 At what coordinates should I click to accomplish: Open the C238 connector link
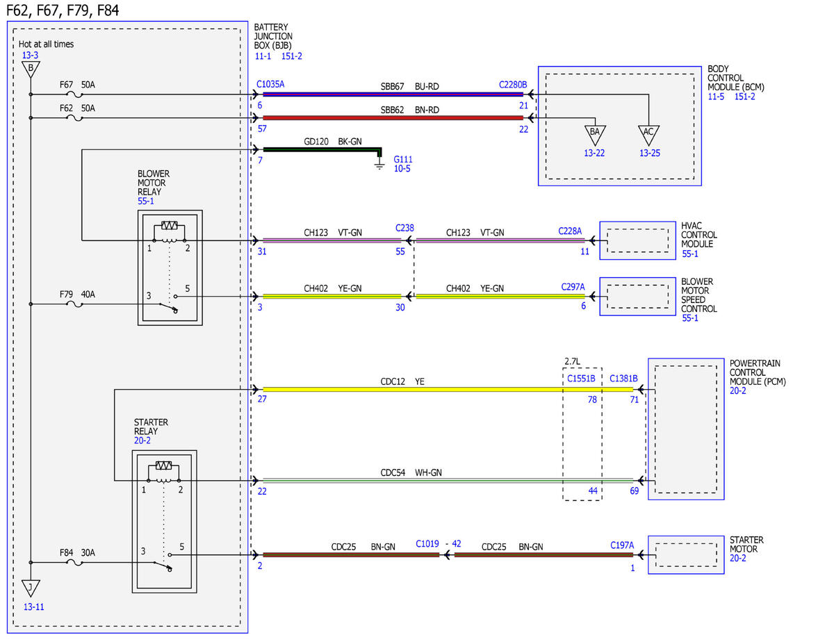404,227
